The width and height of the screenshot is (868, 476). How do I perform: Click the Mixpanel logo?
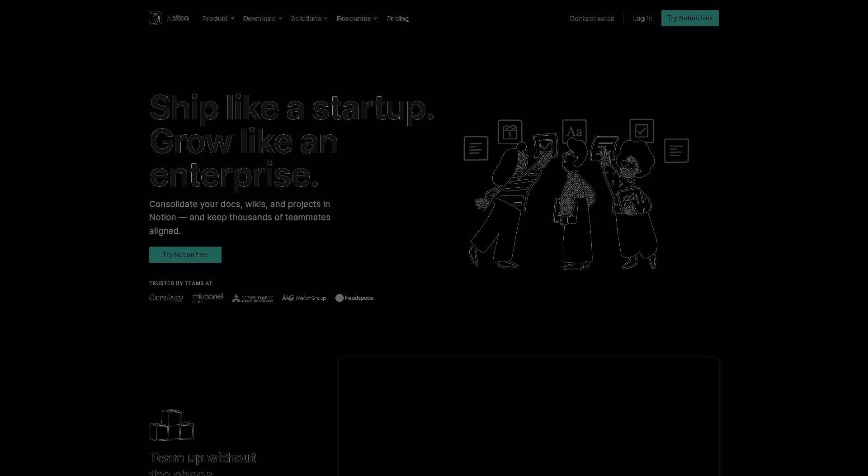(x=208, y=298)
